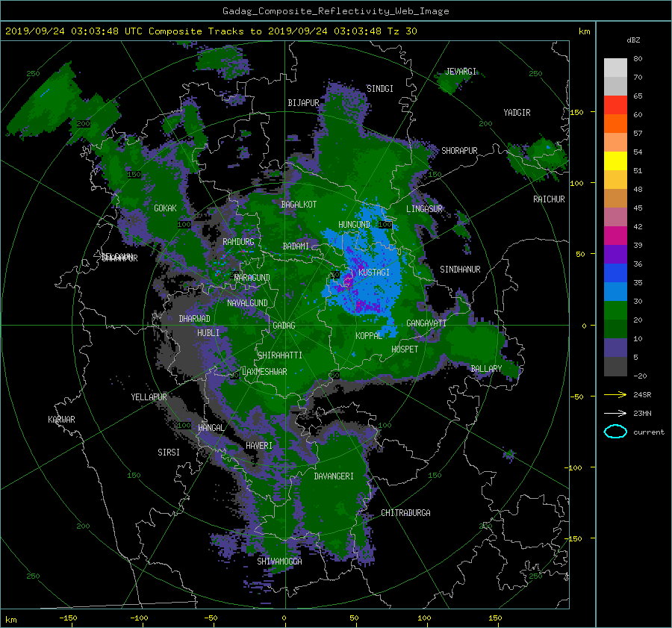The image size is (672, 628).
Task: Select the purple 5 dBZ color swatch
Action: coord(615,348)
